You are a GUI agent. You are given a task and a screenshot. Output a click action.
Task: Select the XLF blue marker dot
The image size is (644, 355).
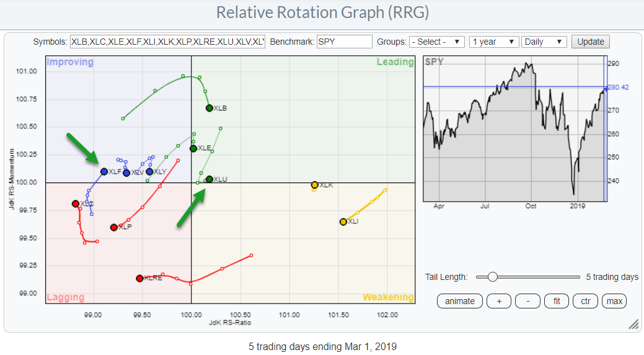click(104, 171)
